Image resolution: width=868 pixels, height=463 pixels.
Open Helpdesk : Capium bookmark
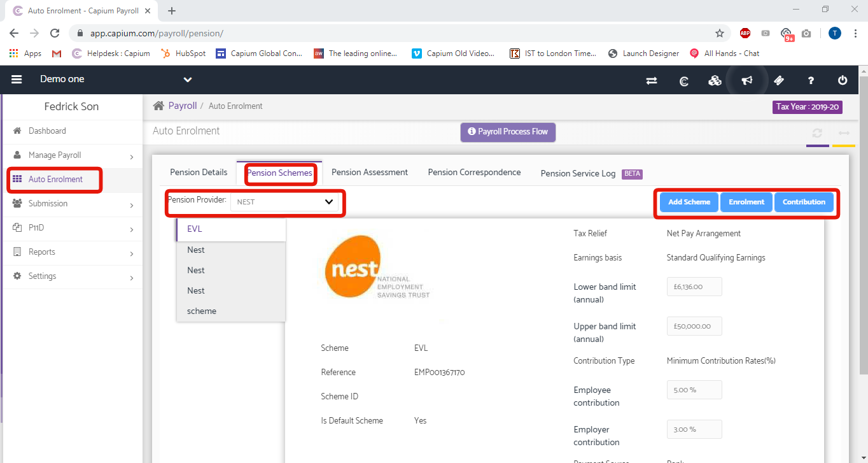(111, 53)
